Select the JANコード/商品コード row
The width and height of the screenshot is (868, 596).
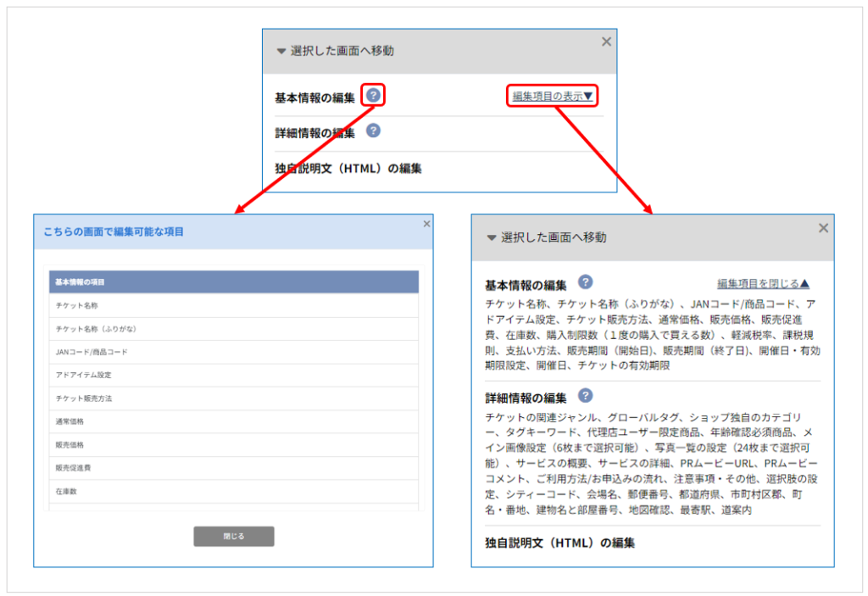[x=234, y=352]
